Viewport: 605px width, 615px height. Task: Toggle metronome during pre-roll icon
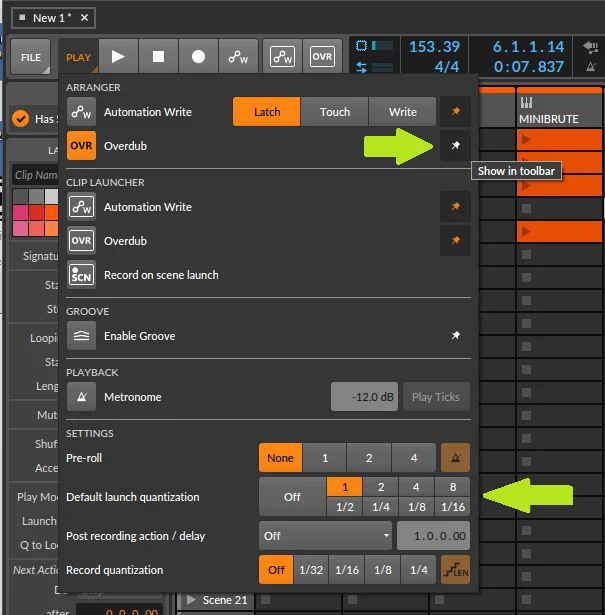click(455, 458)
